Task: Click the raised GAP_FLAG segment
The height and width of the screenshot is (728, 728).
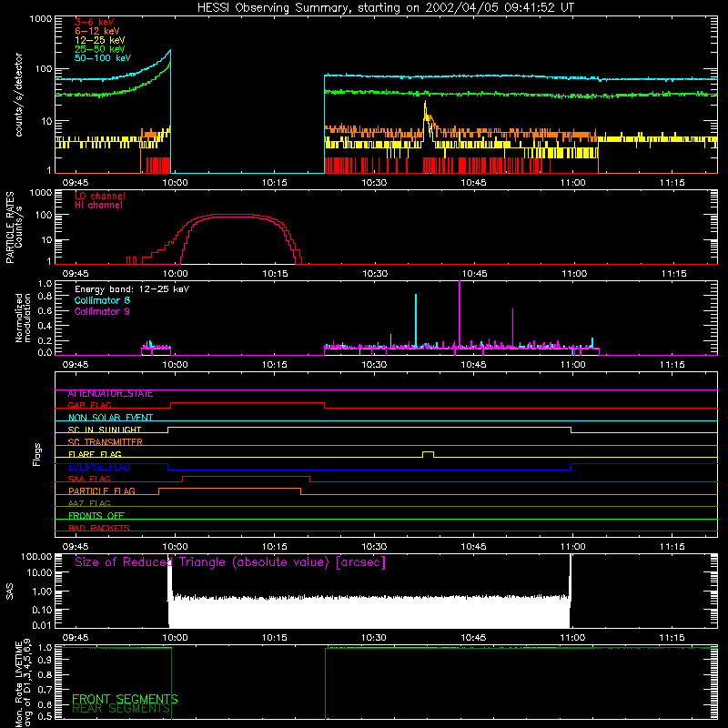Action: pos(248,403)
